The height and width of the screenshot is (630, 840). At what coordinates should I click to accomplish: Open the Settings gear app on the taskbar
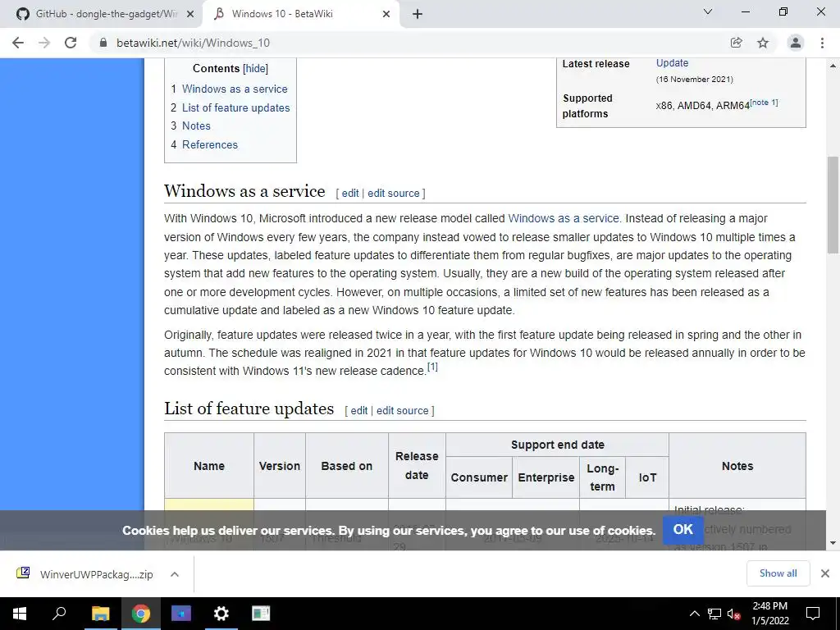221,614
